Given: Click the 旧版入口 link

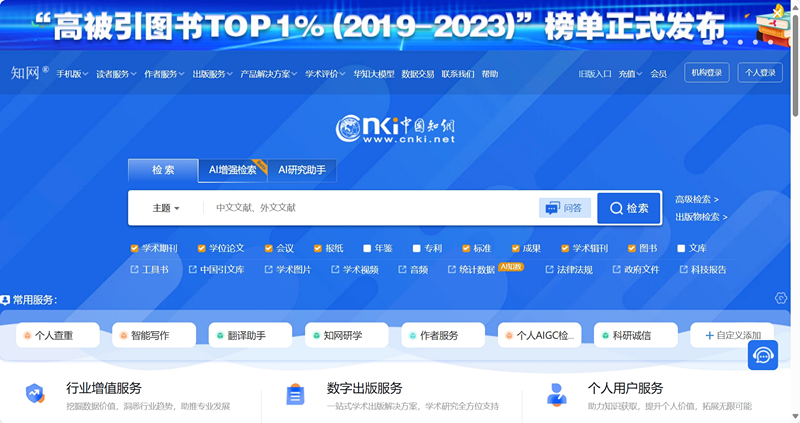Looking at the screenshot, I should click(595, 74).
